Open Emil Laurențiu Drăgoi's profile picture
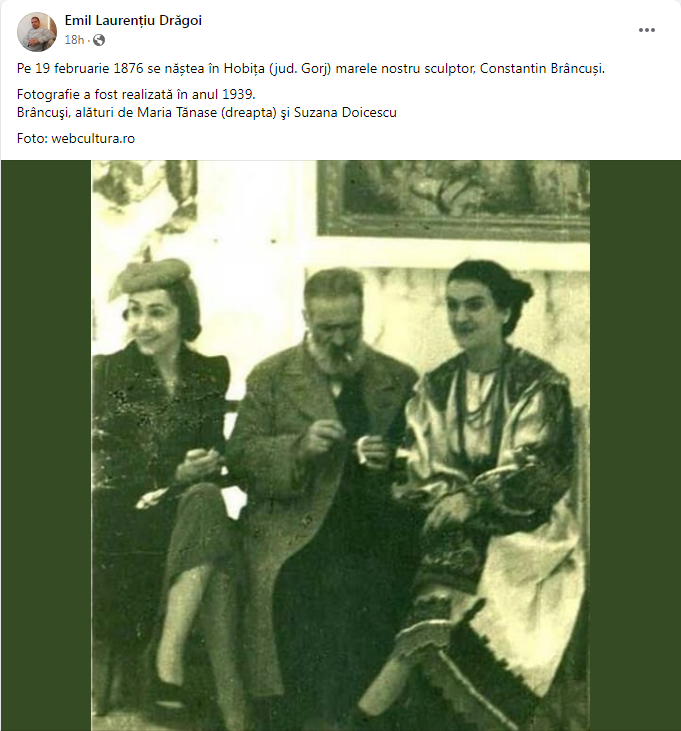Viewport: 681px width, 731px height. click(x=37, y=32)
